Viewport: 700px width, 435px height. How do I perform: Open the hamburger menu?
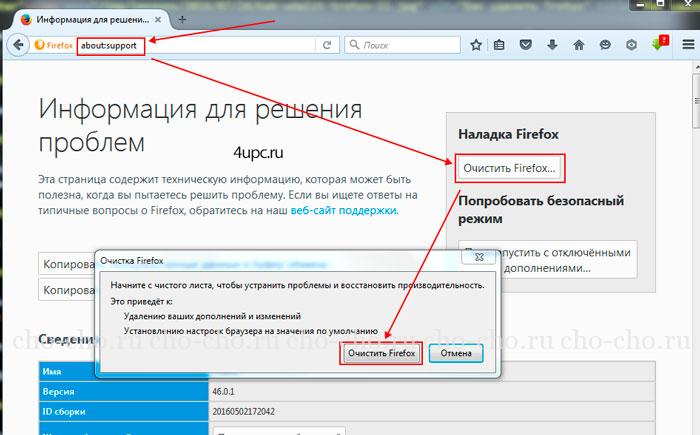click(x=688, y=45)
